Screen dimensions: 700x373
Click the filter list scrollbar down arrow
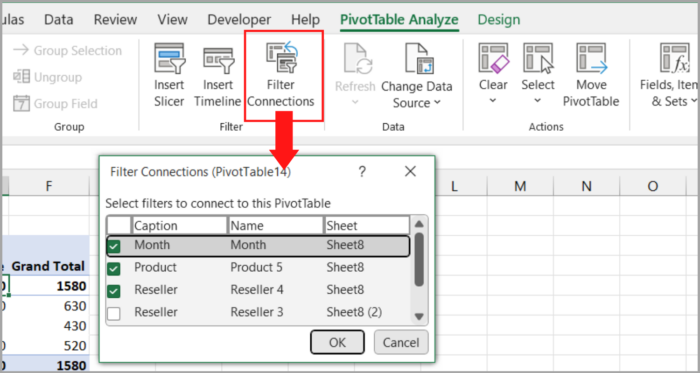coord(419,316)
